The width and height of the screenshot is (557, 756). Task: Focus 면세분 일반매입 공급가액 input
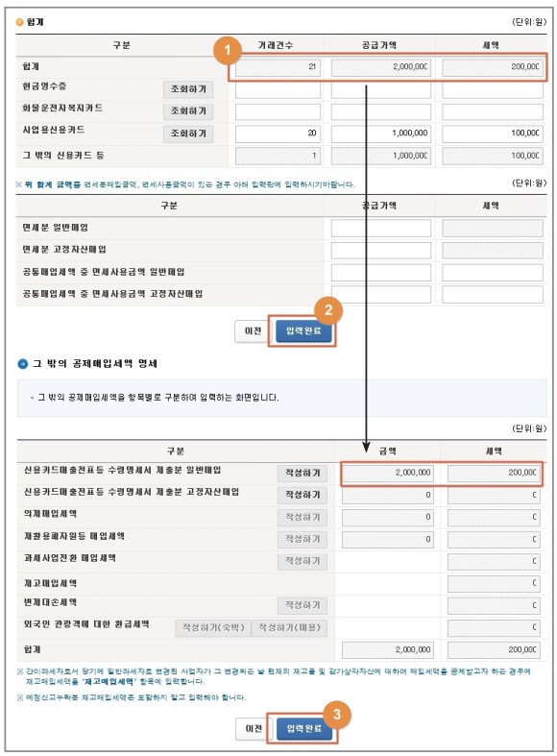pos(381,228)
